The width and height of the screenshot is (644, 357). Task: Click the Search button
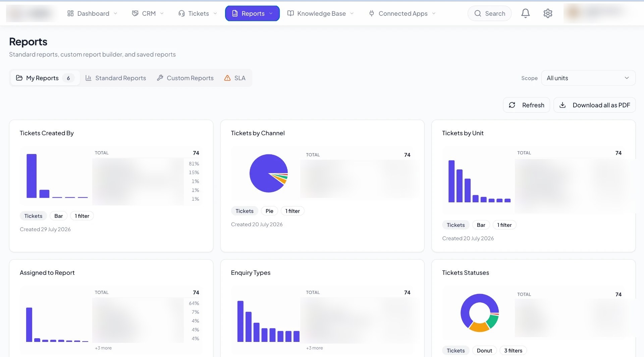(x=489, y=13)
